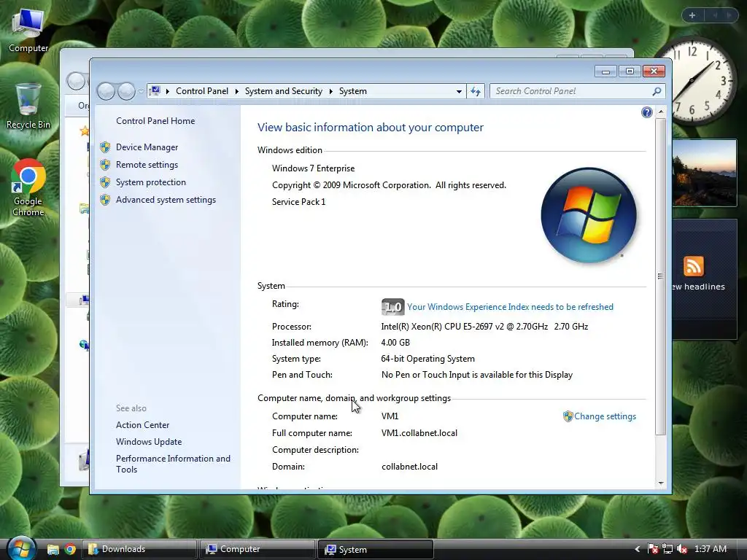Expand the arrow before Control Panel breadcrumb
This screenshot has height=560, width=747.
(168, 91)
